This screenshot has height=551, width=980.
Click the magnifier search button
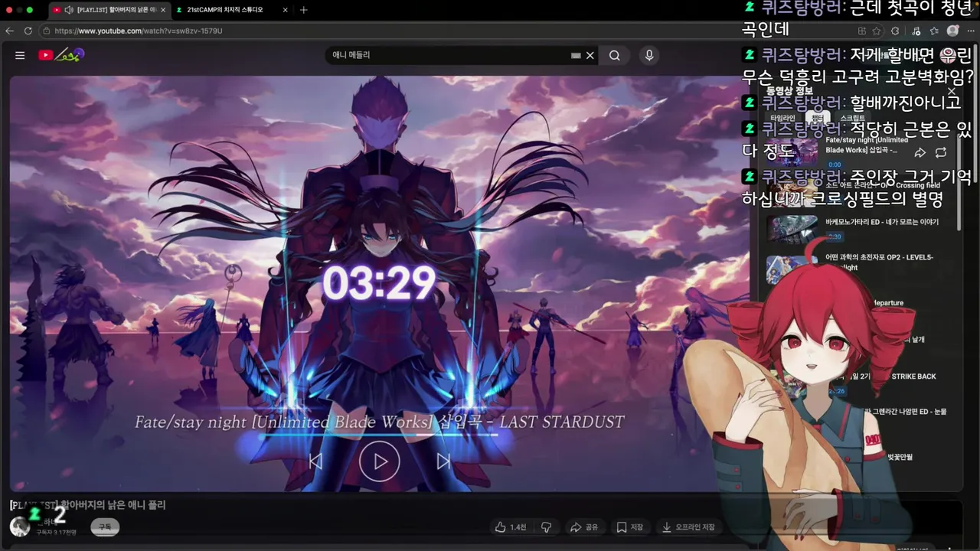[615, 55]
